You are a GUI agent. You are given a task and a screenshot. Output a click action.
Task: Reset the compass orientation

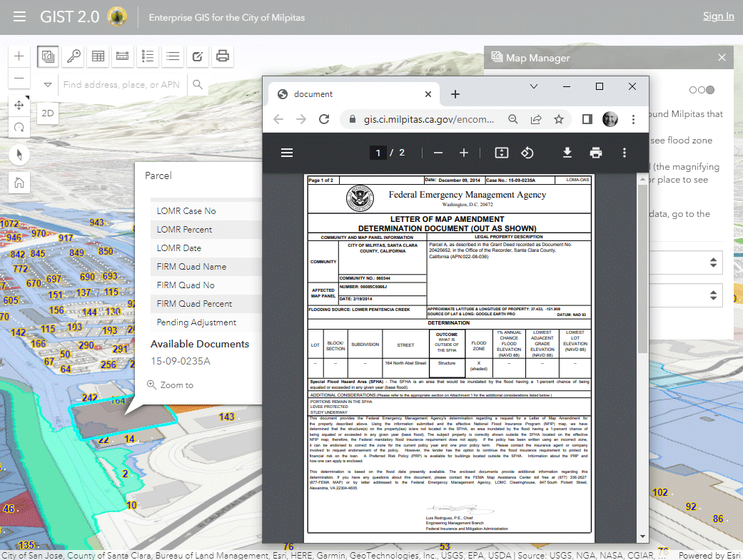[19, 155]
